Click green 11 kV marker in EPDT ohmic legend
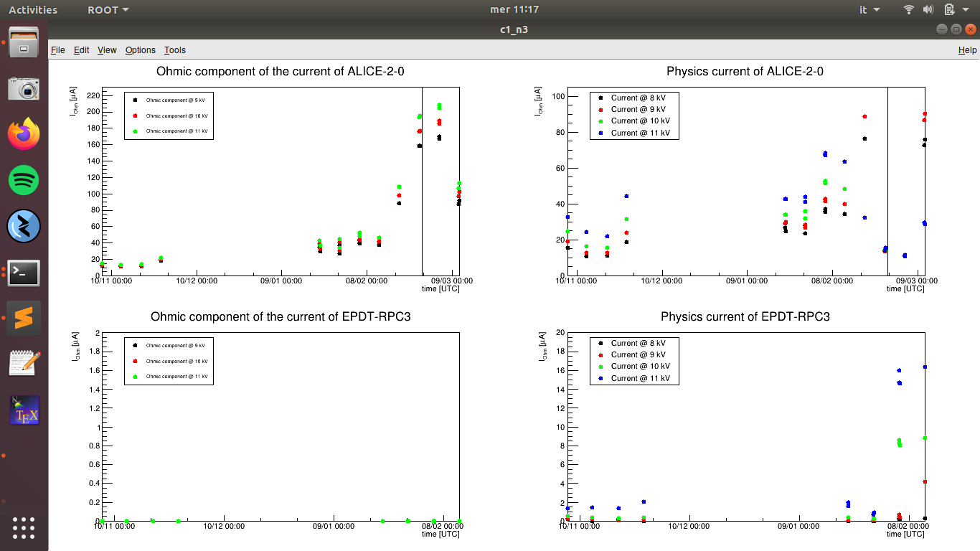 (135, 376)
